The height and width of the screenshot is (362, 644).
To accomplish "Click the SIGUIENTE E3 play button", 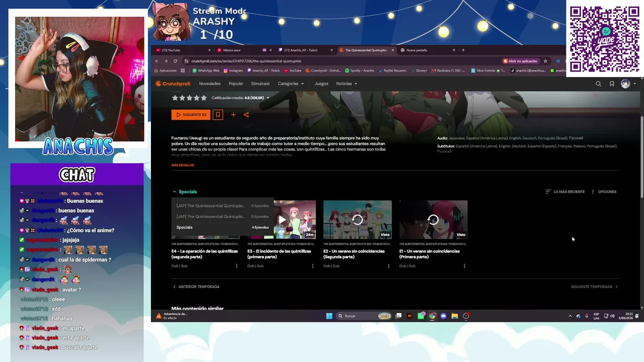I will pyautogui.click(x=191, y=115).
